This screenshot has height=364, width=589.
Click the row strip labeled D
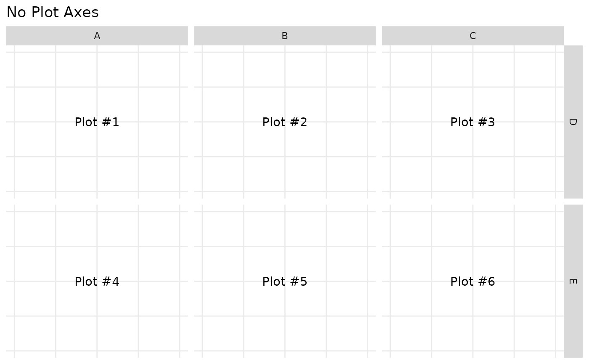[573, 122]
